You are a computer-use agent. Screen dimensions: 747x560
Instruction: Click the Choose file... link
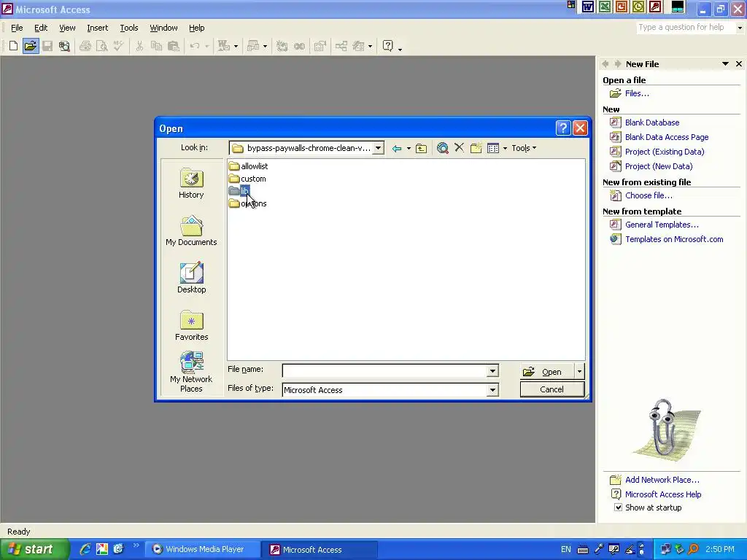point(649,195)
